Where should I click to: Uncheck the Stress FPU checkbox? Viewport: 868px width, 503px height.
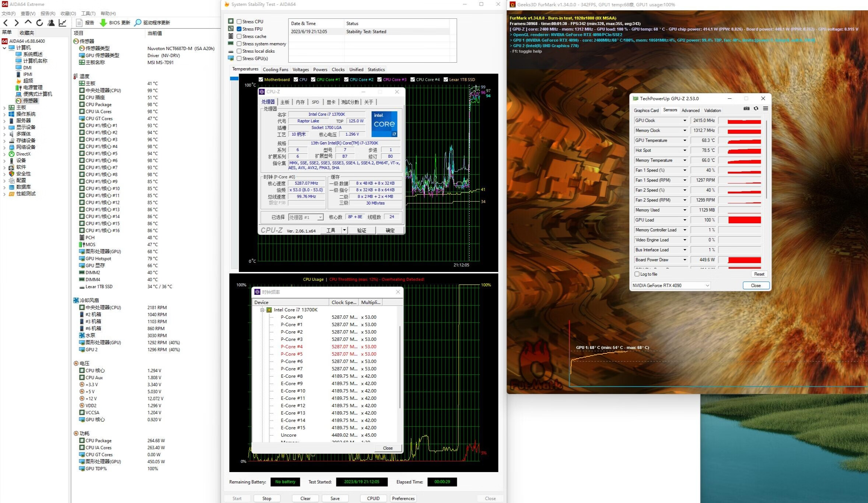239,29
